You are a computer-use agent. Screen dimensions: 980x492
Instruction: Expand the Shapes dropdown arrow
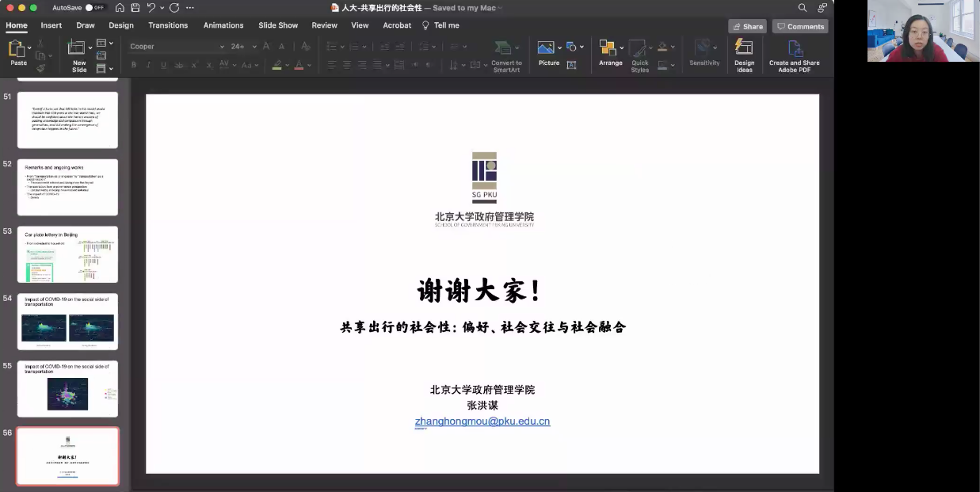click(582, 47)
